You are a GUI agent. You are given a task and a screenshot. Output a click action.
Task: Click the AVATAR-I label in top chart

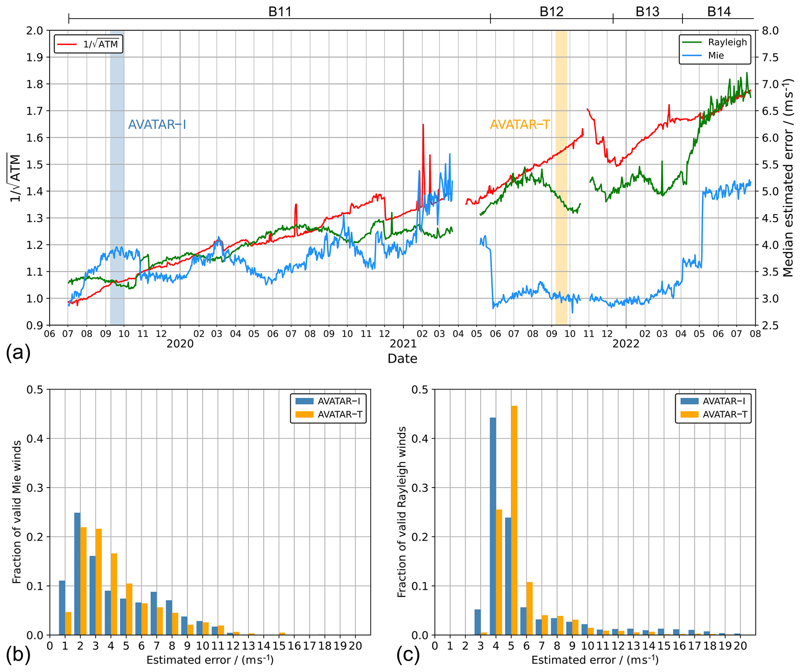157,125
